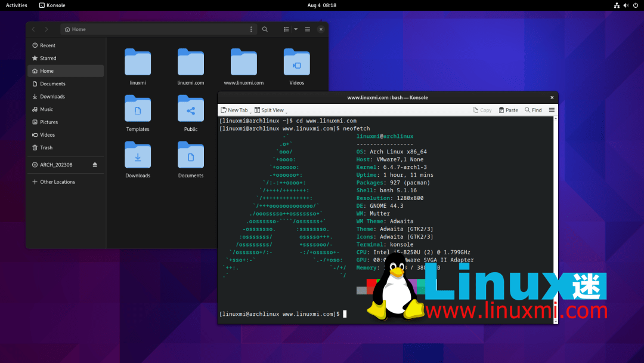Click the Konsole window title bar
644x363 pixels.
[388, 97]
